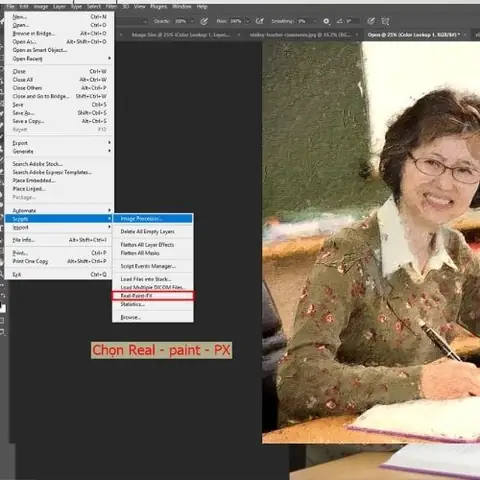Screen dimensions: 480x480
Task: Select Delete All Empty Layers
Action: coord(153,231)
